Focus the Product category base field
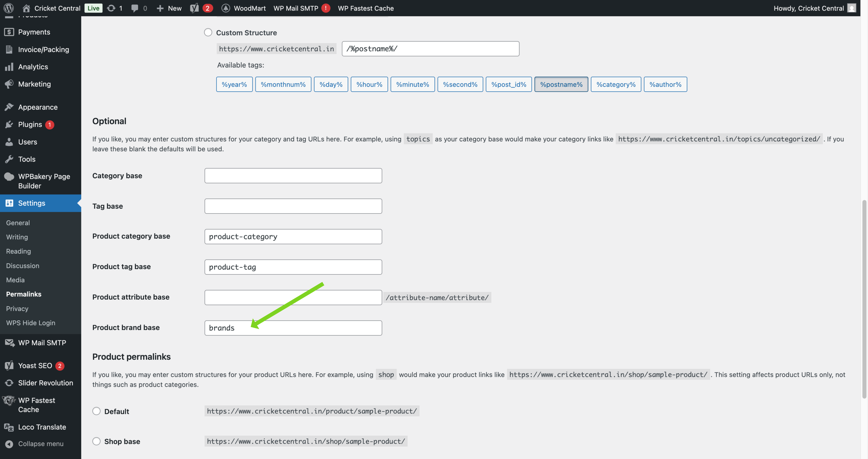This screenshot has width=868, height=459. coord(293,237)
